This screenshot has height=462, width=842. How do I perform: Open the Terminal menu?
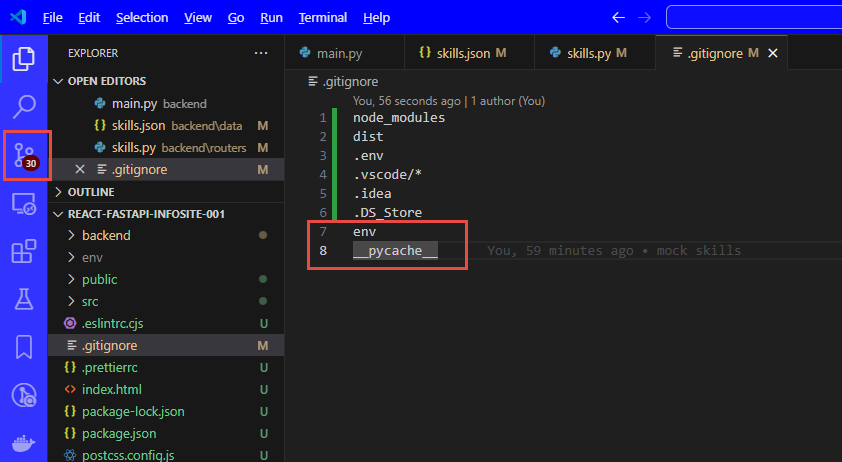point(322,18)
